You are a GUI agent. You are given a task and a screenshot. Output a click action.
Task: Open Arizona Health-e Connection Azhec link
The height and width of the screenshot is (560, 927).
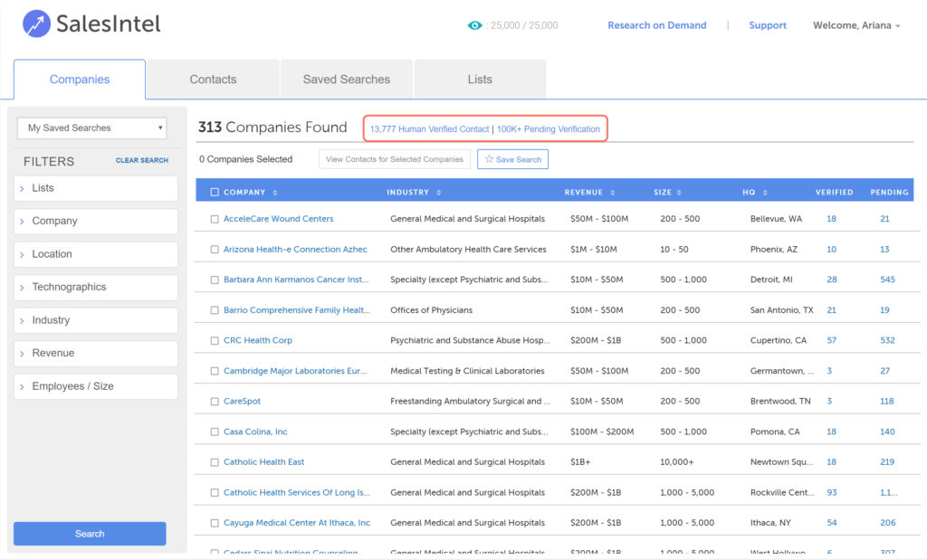point(295,250)
